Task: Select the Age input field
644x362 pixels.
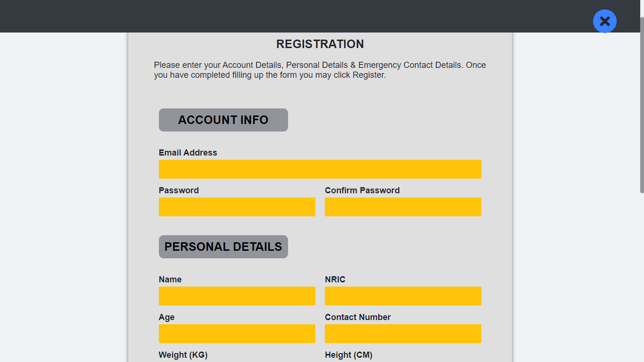Action: tap(237, 334)
